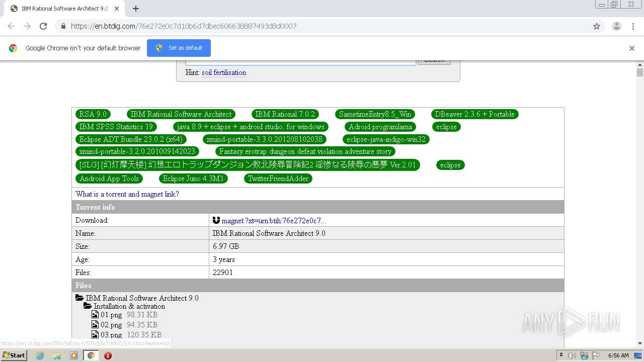
Task: Click the magnet link download URL
Action: 274,221
